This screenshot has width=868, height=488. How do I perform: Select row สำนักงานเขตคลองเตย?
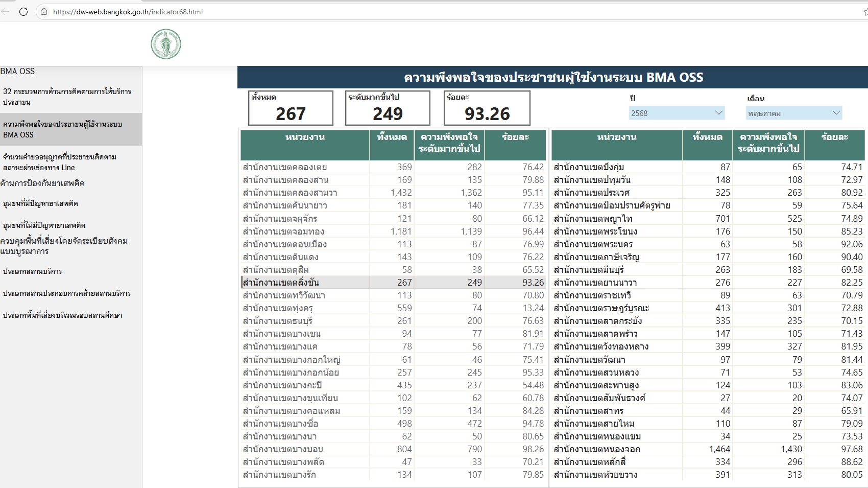point(393,167)
